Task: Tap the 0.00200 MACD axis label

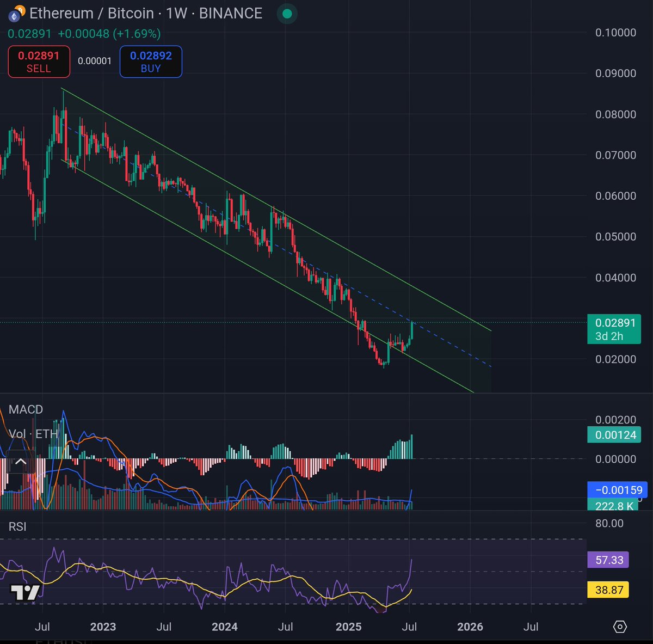Action: (615, 420)
